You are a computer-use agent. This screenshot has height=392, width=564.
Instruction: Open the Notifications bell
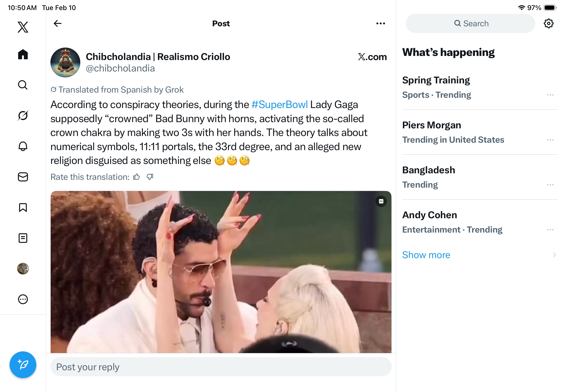click(x=23, y=146)
